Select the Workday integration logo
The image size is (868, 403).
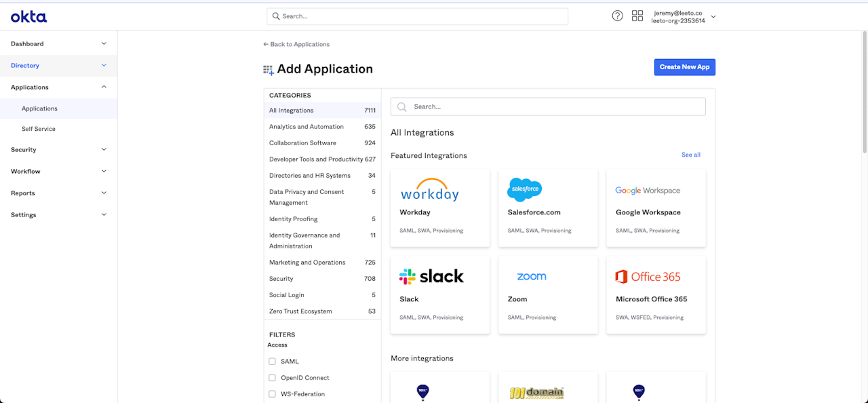pyautogui.click(x=429, y=190)
